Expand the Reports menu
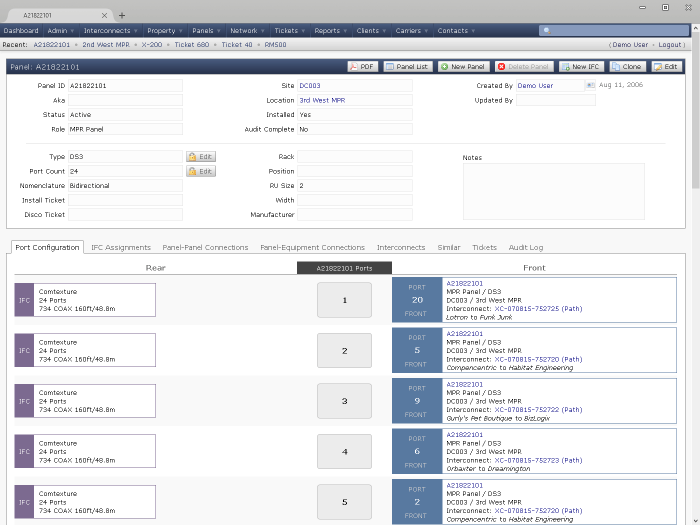This screenshot has width=700, height=525. [x=330, y=31]
